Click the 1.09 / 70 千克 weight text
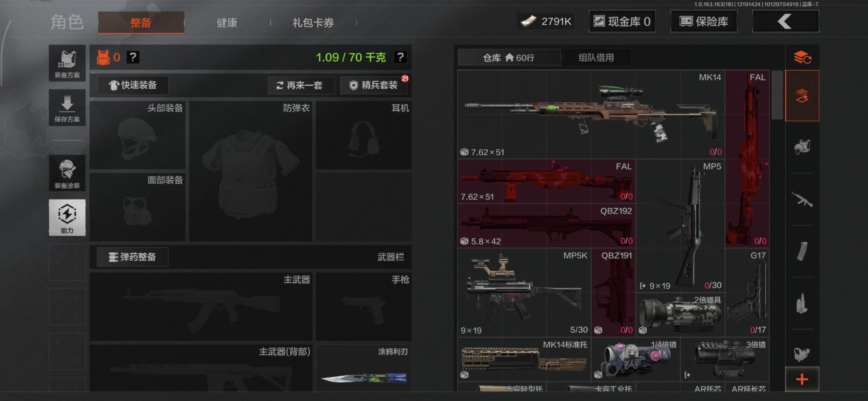The image size is (868, 401). point(350,57)
